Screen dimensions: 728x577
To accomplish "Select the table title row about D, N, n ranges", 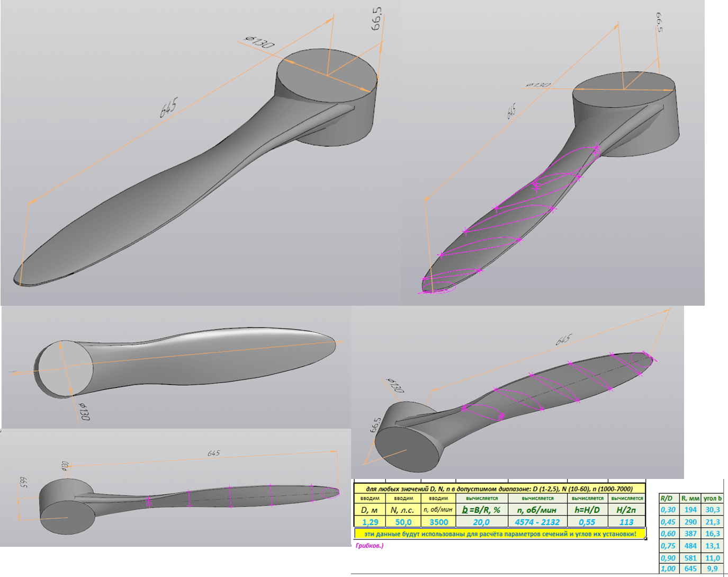I will [x=499, y=489].
